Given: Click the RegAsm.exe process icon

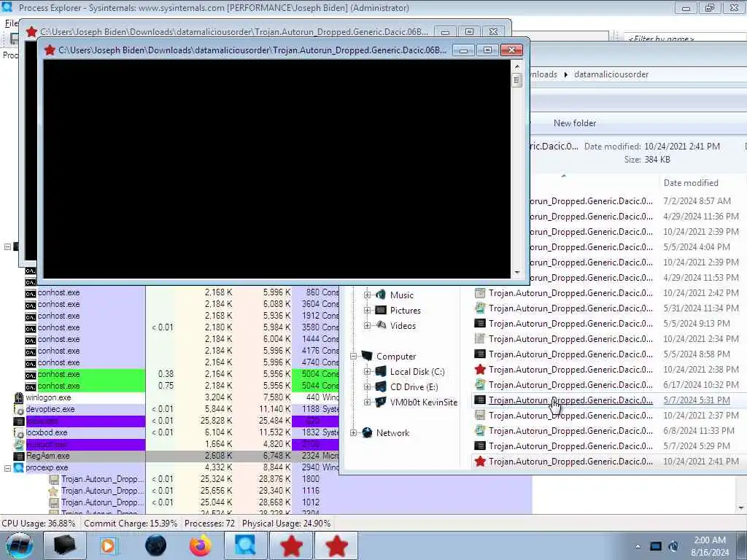Looking at the screenshot, I should pyautogui.click(x=19, y=456).
